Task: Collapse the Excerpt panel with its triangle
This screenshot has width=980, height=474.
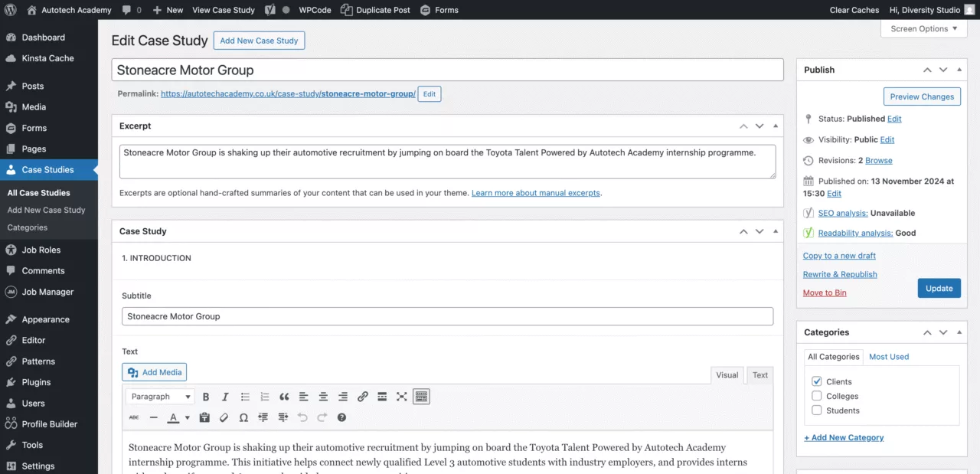Action: [776, 126]
